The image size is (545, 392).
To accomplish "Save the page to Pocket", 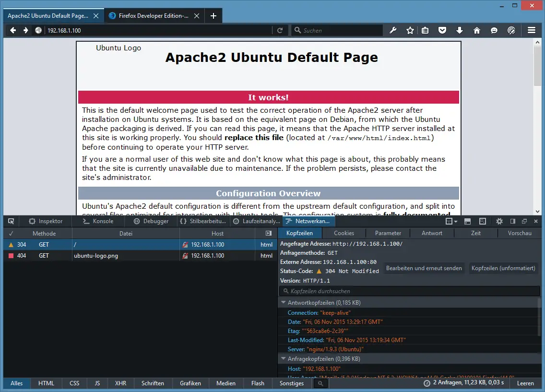I will point(442,31).
